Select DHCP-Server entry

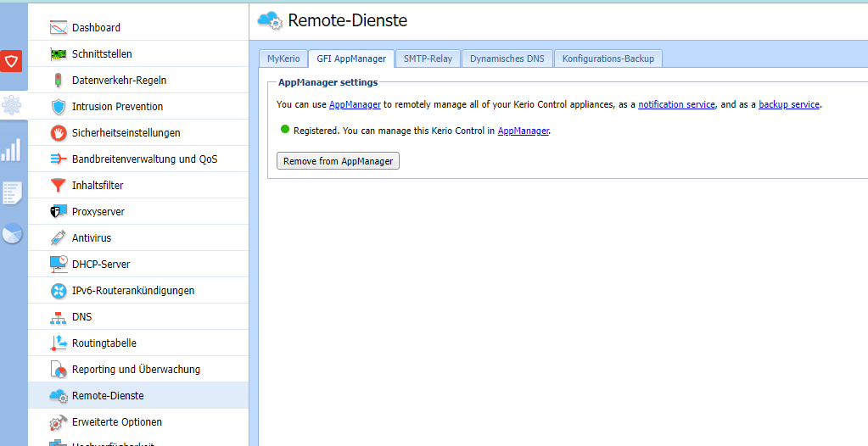pos(138,264)
